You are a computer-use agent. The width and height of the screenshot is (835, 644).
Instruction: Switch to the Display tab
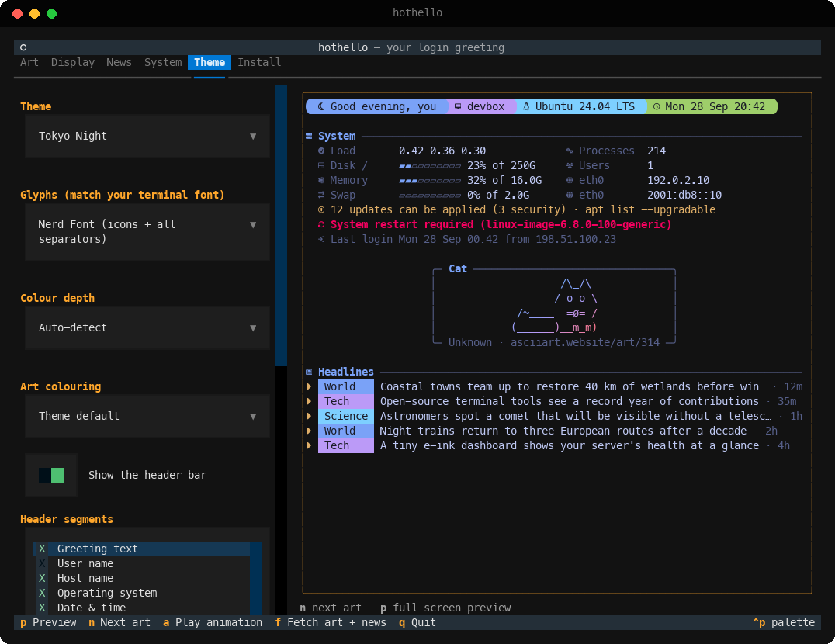[x=73, y=62]
